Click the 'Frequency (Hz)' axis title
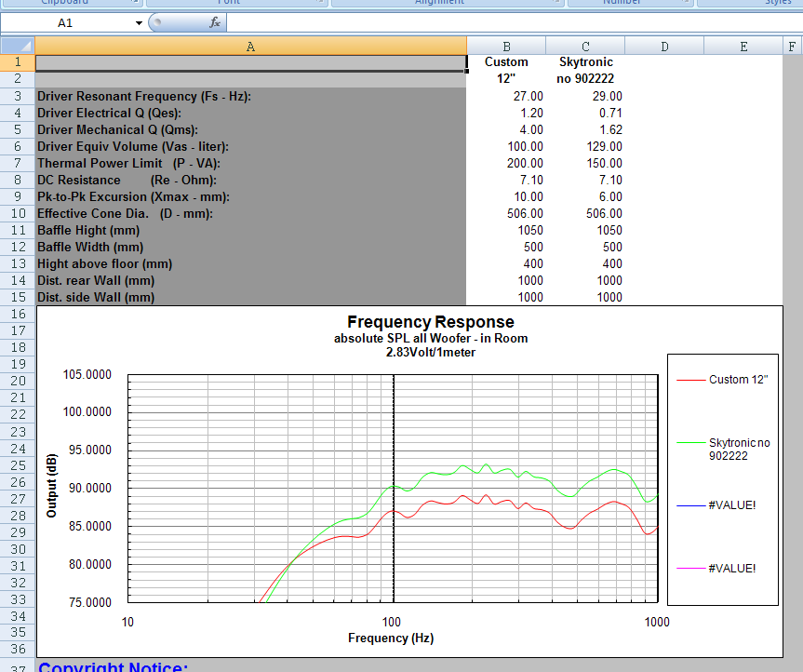 pos(391,638)
